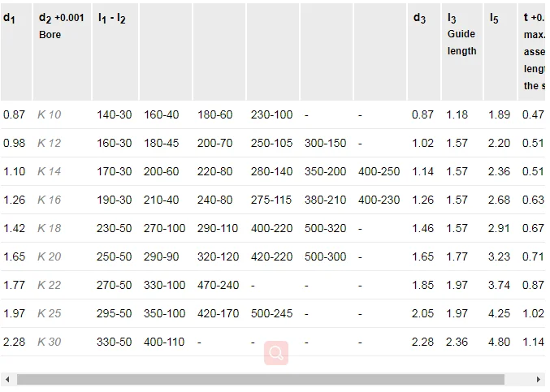Open the K 12 bore link

[x=49, y=143]
